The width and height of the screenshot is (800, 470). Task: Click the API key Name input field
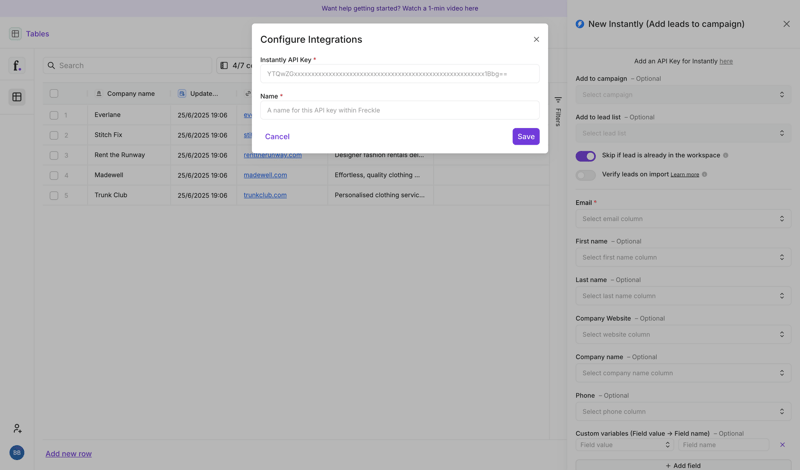click(399, 110)
